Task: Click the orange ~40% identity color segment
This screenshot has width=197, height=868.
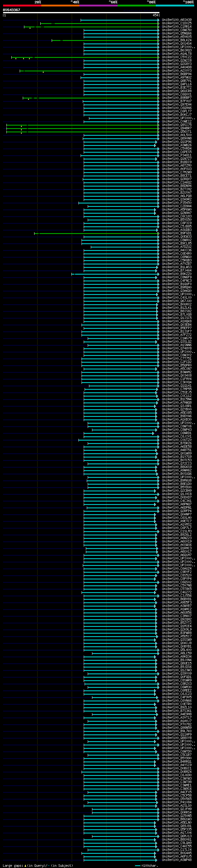Action: point(60,6)
